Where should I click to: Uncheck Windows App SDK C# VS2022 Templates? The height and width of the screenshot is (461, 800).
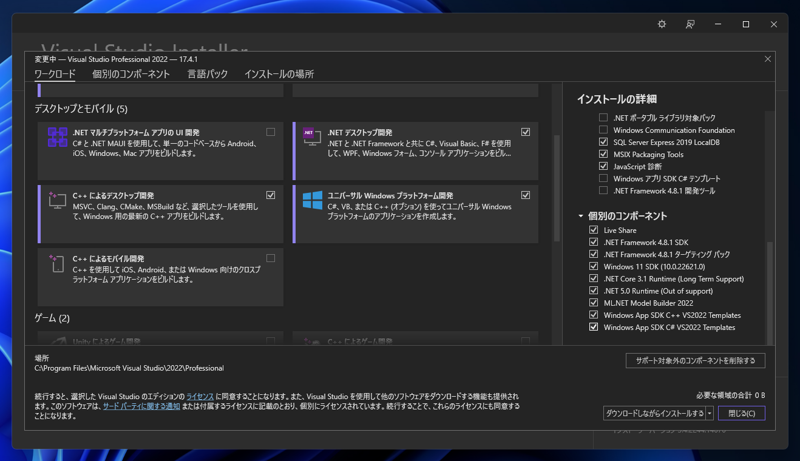tap(593, 327)
